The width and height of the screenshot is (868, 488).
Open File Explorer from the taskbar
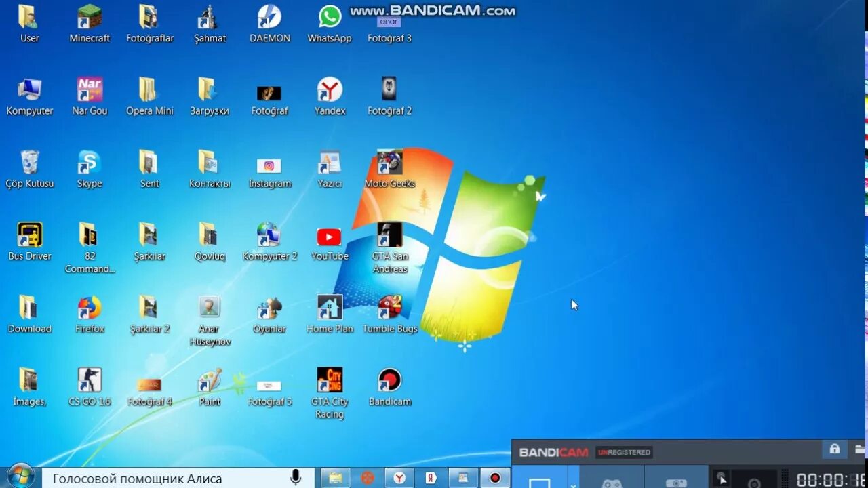[x=335, y=478]
